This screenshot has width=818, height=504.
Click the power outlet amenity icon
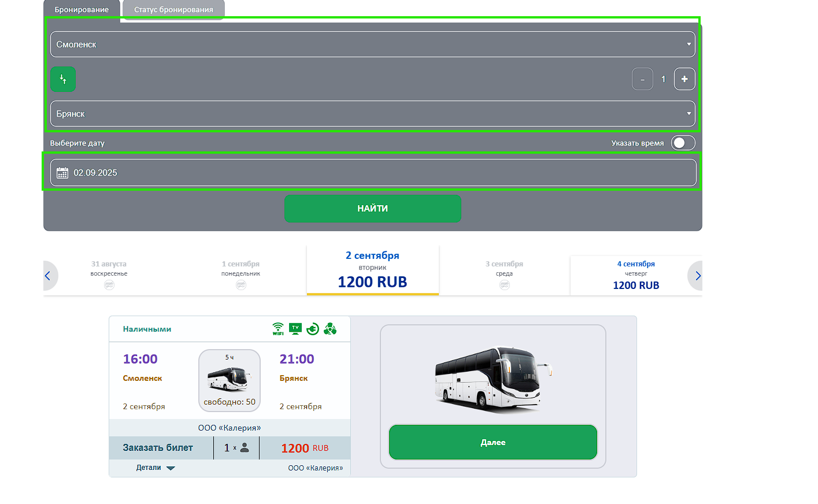[313, 329]
